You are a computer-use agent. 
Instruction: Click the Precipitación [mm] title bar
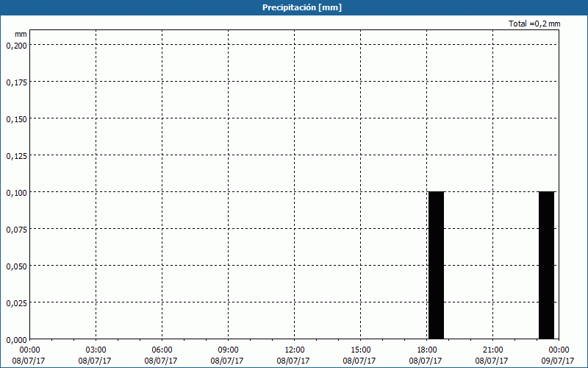pyautogui.click(x=294, y=7)
